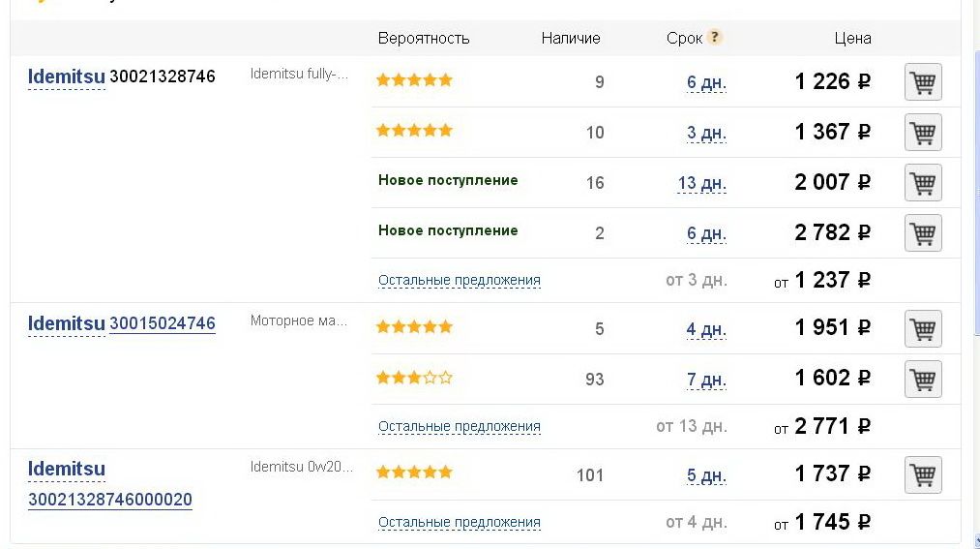
Task: Expand Остальные предложения from 1 237 ₽
Action: [x=460, y=280]
